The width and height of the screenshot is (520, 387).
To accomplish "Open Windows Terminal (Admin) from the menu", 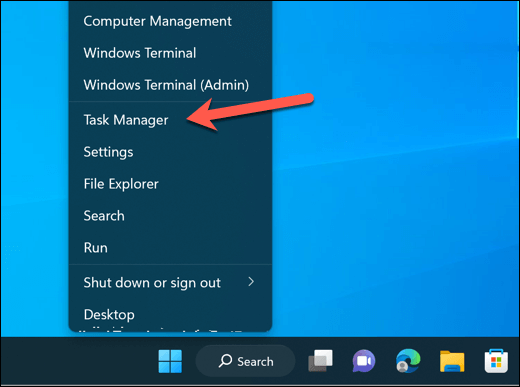I will point(170,85).
